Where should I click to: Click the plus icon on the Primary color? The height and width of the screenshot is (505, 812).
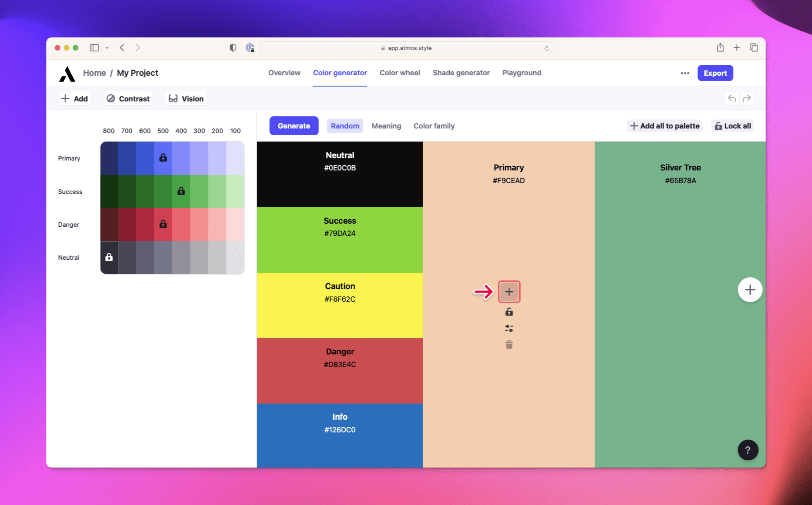(509, 291)
